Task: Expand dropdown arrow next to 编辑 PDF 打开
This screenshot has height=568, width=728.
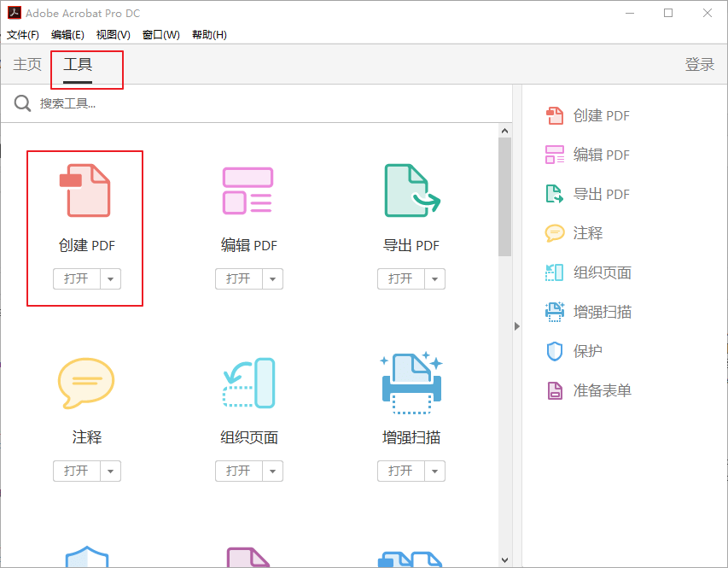Action: (x=272, y=279)
